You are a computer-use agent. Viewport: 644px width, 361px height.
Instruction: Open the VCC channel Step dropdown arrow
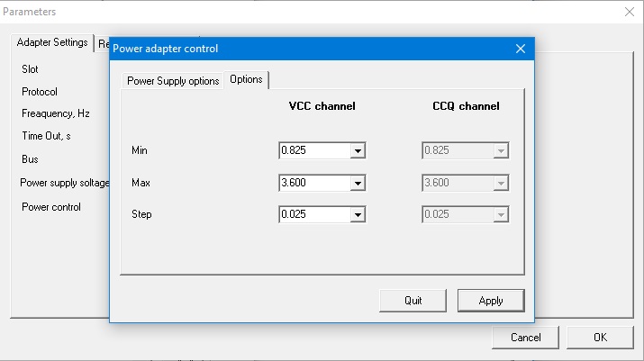[358, 215]
